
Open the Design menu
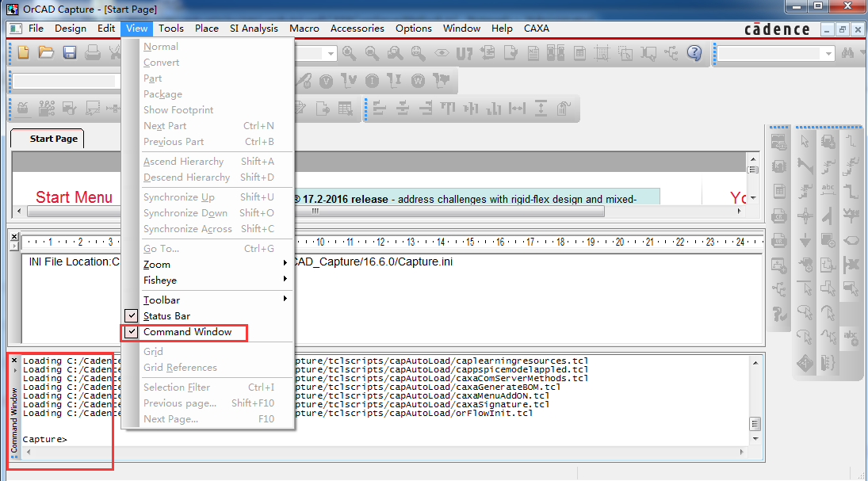coord(71,29)
